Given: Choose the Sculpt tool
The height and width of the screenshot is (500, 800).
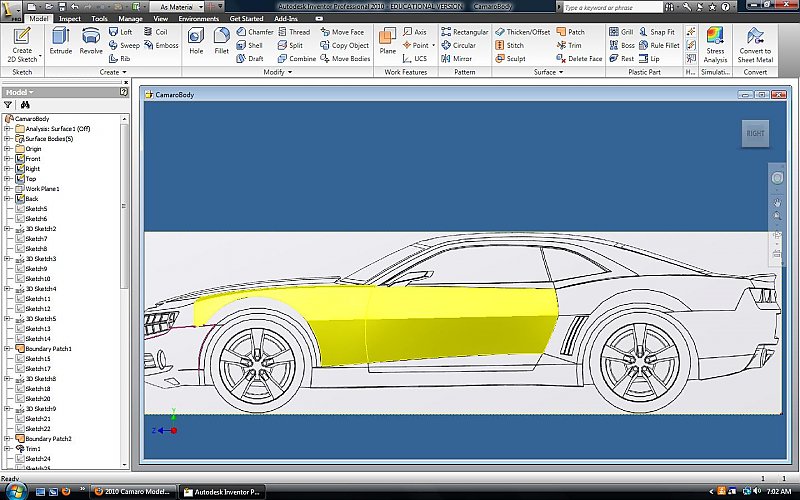Looking at the screenshot, I should pos(511,59).
